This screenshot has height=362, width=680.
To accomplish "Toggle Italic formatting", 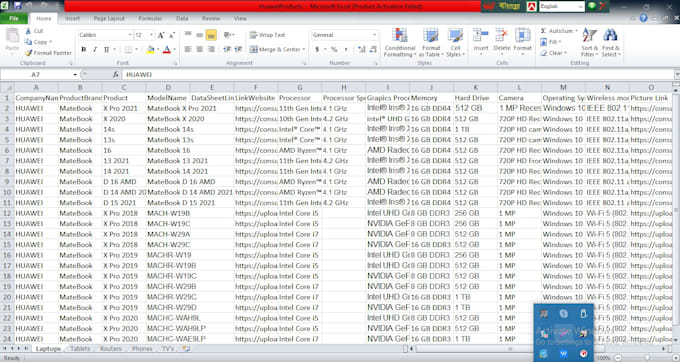I will tap(95, 50).
